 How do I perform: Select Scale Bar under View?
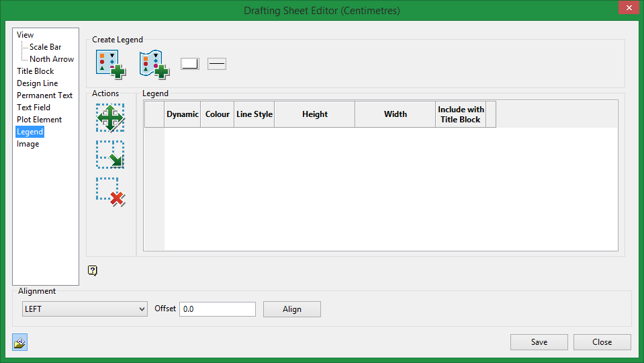(x=45, y=47)
